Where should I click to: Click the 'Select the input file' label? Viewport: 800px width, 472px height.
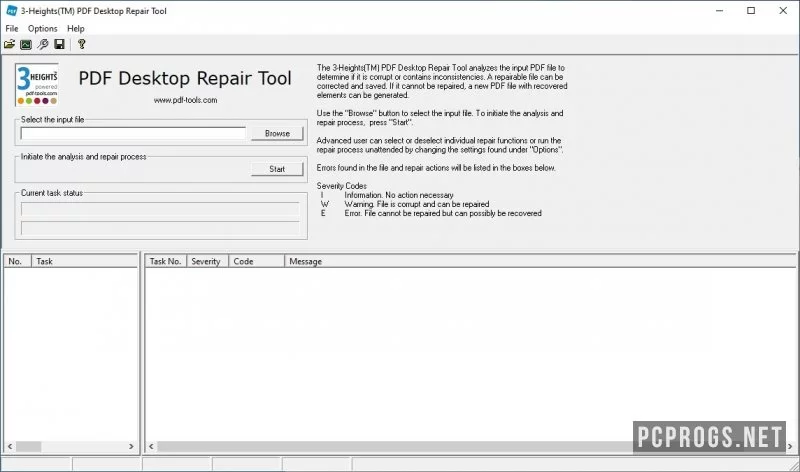coord(53,119)
